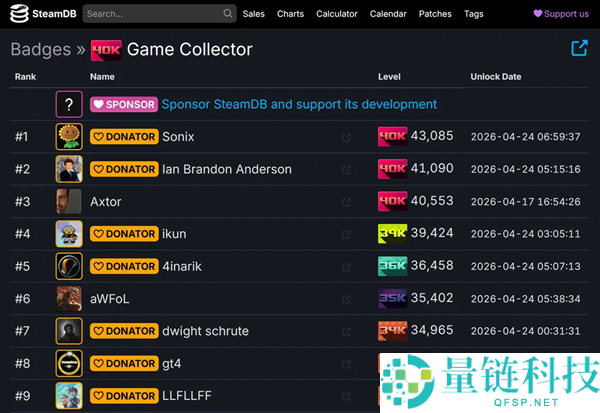Click the Name column header
The image size is (600, 413).
point(102,77)
